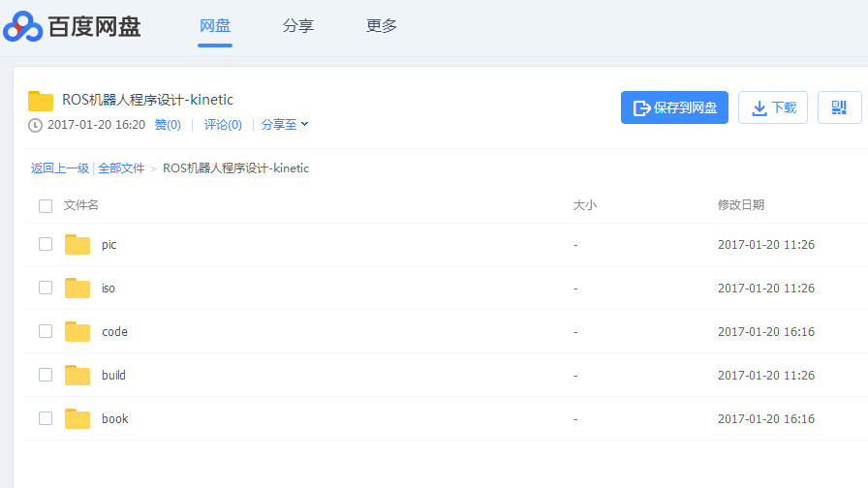Switch to the 分享 tab
The width and height of the screenshot is (868, 488).
click(297, 25)
